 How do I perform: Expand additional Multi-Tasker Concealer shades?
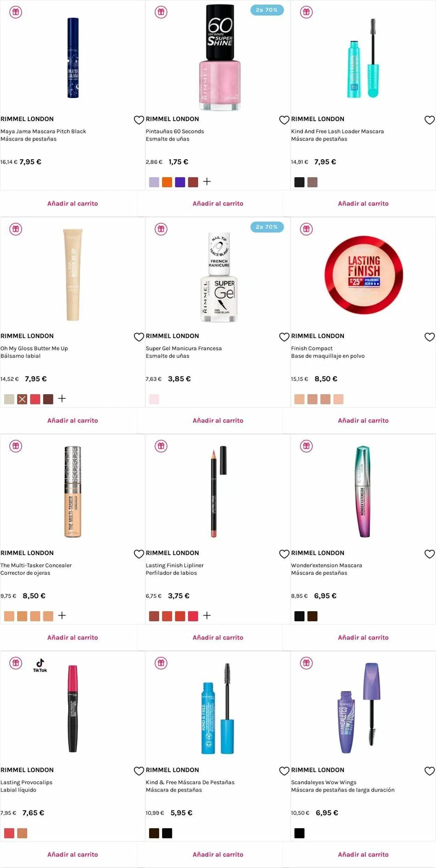point(62,616)
